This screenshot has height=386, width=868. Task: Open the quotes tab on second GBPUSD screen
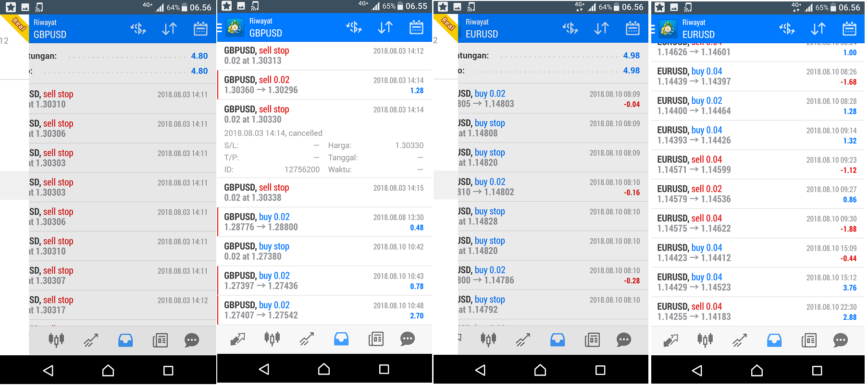[237, 339]
